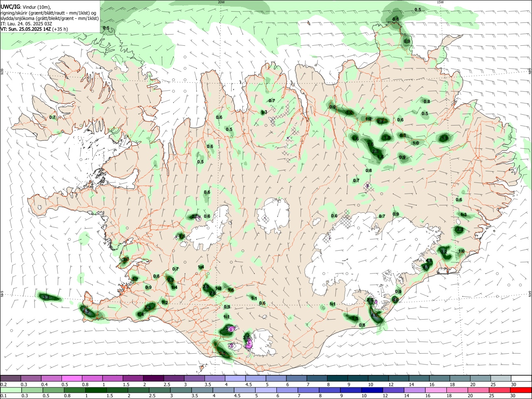This screenshot has width=532, height=399.
Task: Click the 4.5 rain value on Reykjanes peninsula
Action: [x=86, y=311]
